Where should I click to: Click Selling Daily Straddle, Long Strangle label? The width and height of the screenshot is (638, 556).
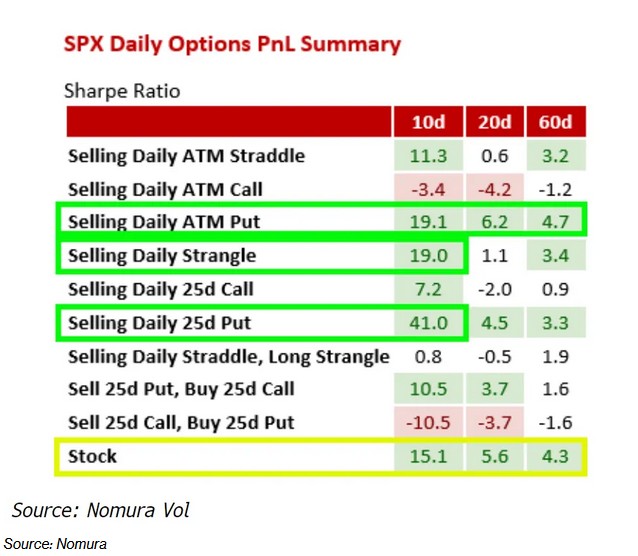[x=229, y=357]
